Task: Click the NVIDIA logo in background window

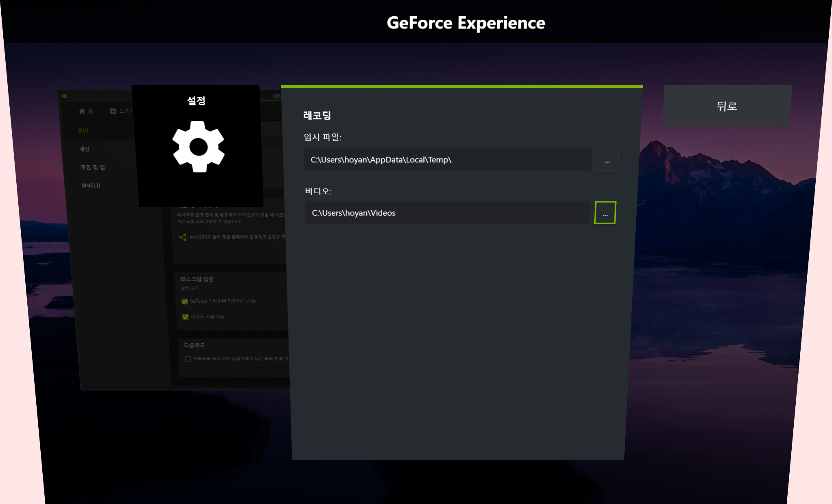Action: pyautogui.click(x=64, y=96)
